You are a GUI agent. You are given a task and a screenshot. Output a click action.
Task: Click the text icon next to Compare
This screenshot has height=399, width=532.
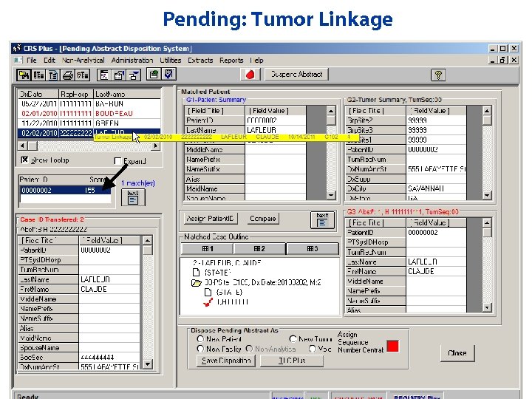[322, 220]
